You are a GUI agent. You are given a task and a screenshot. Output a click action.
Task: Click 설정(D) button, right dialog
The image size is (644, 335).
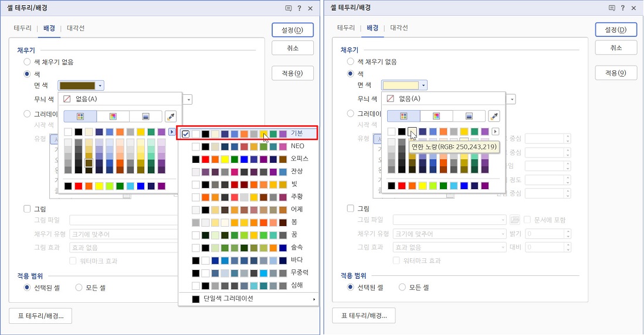[x=616, y=29]
